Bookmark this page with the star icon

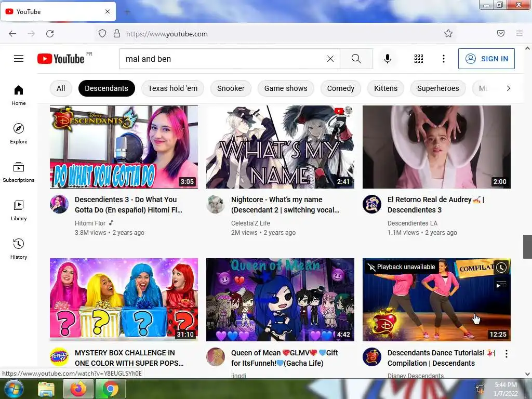(448, 33)
